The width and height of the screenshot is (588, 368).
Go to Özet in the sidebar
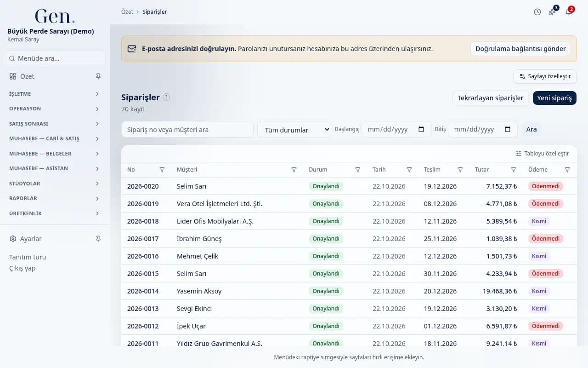click(x=27, y=76)
